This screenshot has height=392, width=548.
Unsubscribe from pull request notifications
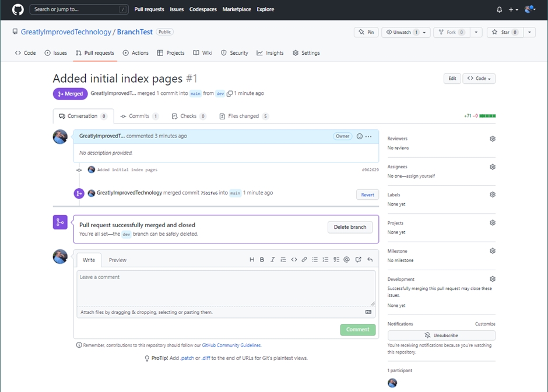[441, 336]
